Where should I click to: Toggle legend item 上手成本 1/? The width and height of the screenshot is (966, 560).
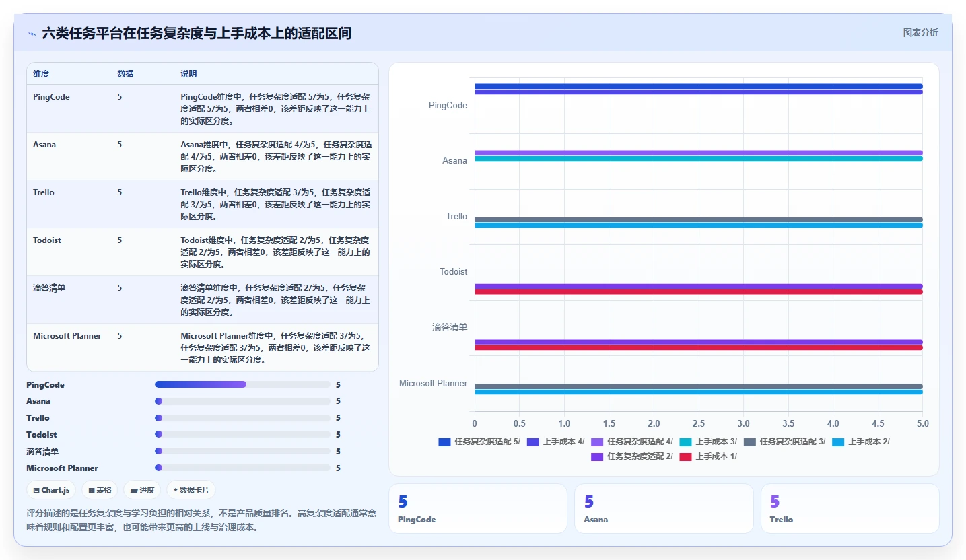708,456
